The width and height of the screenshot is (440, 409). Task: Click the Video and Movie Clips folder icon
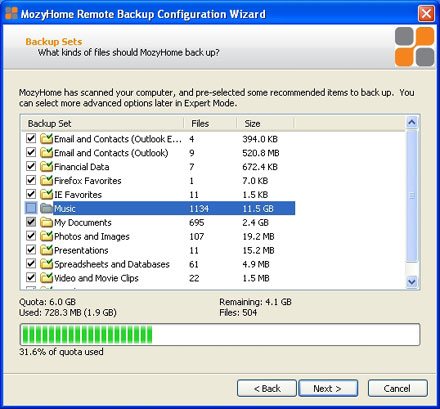pos(46,278)
